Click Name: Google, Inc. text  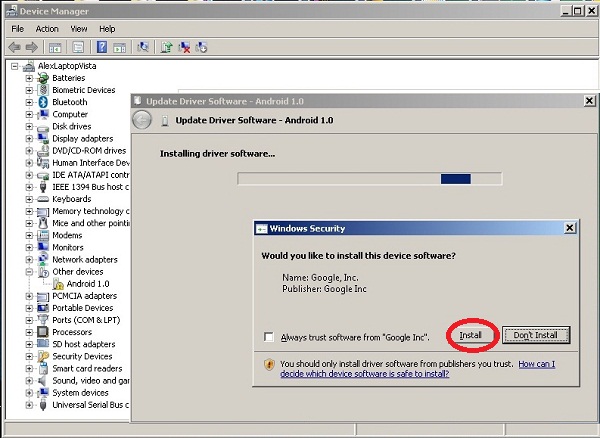coord(320,278)
